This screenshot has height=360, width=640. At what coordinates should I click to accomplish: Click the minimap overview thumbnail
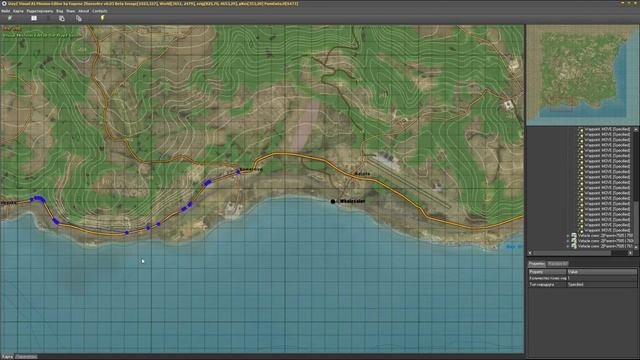click(x=582, y=75)
